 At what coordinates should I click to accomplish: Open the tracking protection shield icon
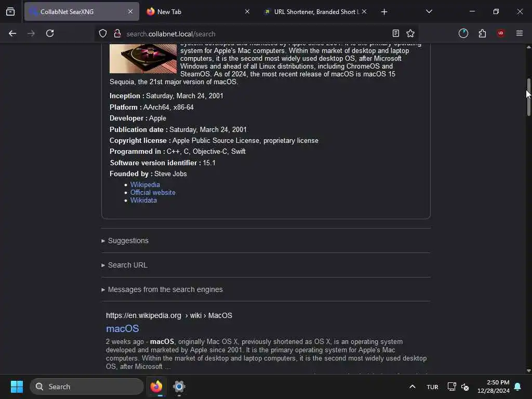click(x=103, y=34)
